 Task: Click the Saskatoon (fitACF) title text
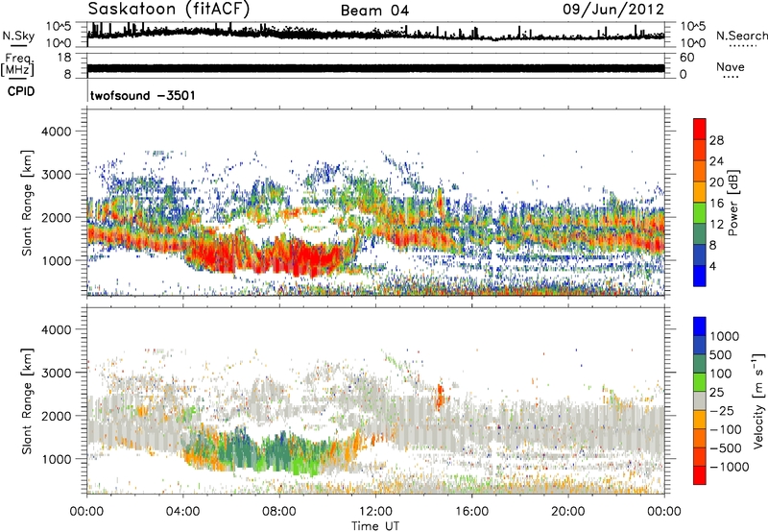pos(169,10)
